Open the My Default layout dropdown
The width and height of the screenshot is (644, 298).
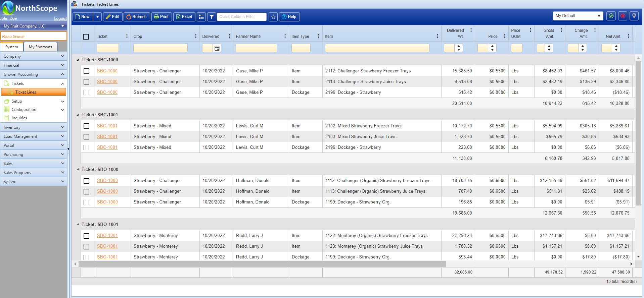578,16
